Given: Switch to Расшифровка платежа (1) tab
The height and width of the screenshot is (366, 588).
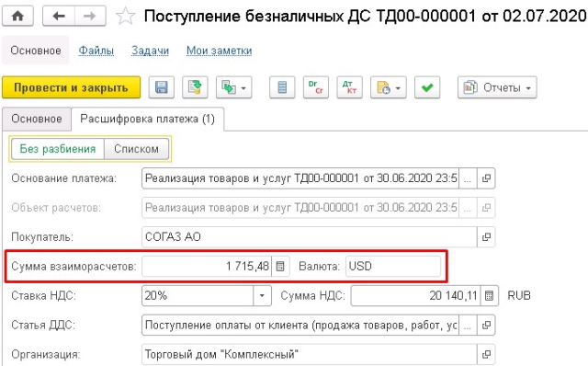Looking at the screenshot, I should 147,119.
